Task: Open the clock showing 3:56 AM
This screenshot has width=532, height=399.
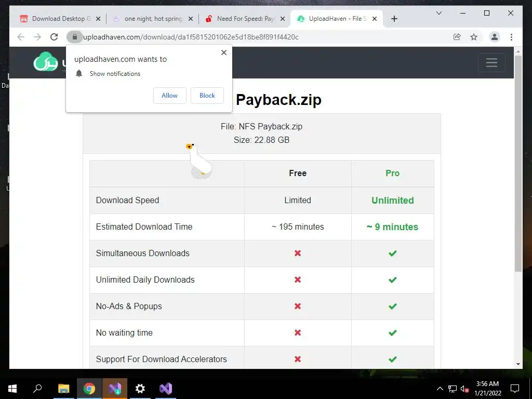Action: coord(487,389)
